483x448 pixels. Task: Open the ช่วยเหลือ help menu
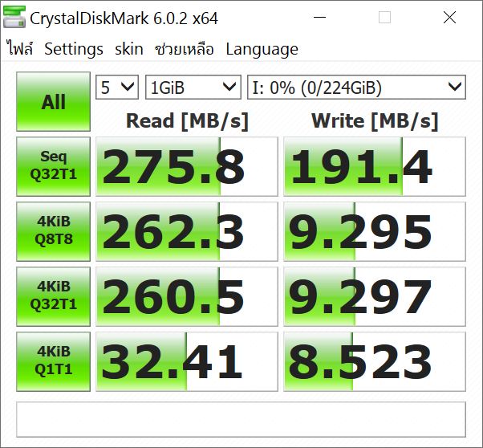pyautogui.click(x=185, y=49)
